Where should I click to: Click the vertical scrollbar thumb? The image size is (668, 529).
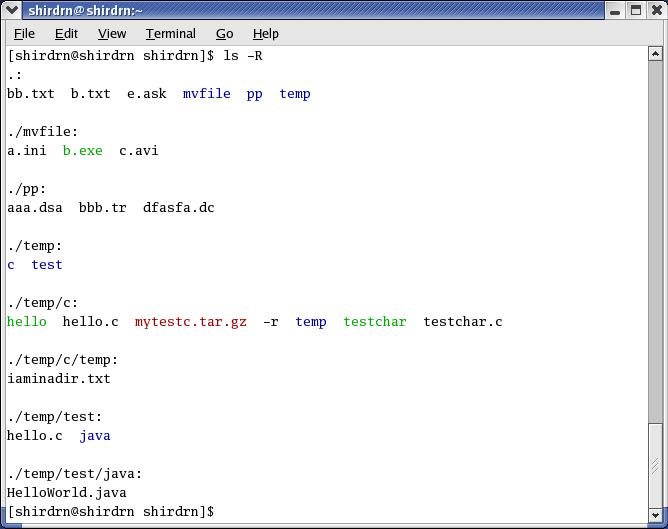pos(655,465)
